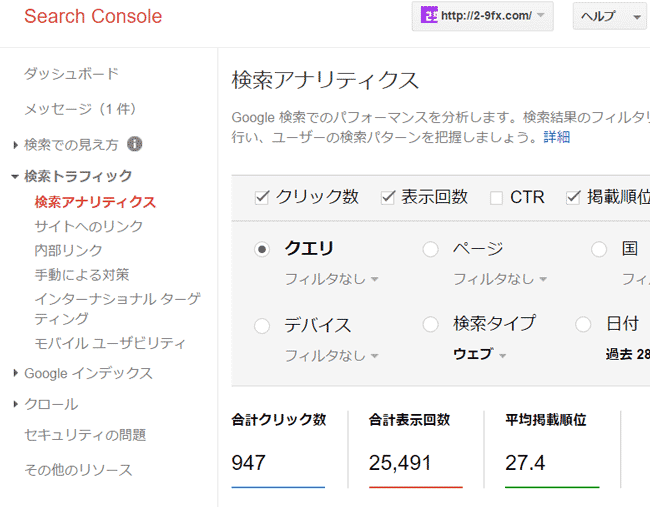Select the デバイス radio button
Image resolution: width=650 pixels, height=507 pixels.
point(262,325)
